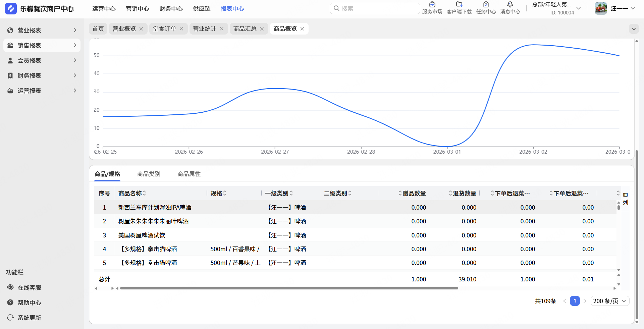The image size is (644, 329).
Task: Open the 服务市场 service market icon
Action: pos(432,5)
